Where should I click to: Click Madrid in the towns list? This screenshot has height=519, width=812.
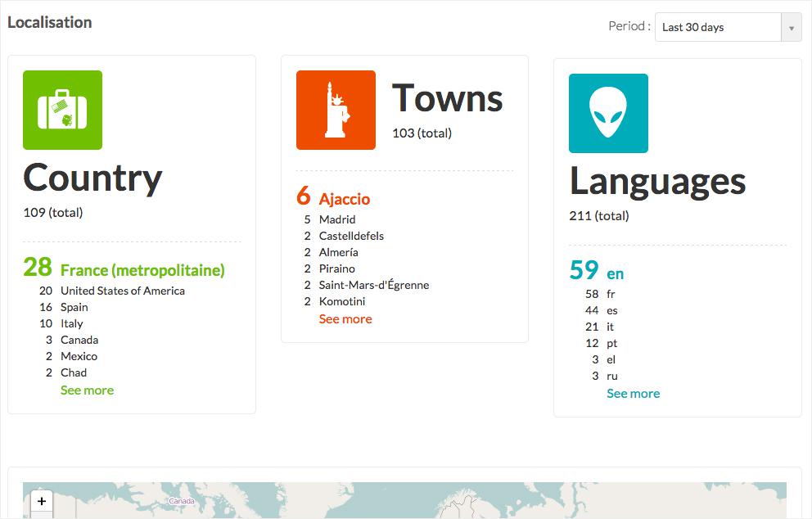click(337, 219)
